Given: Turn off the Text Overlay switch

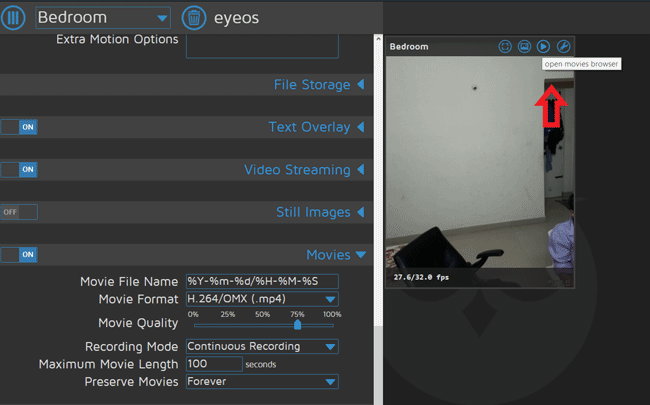Looking at the screenshot, I should [x=19, y=127].
